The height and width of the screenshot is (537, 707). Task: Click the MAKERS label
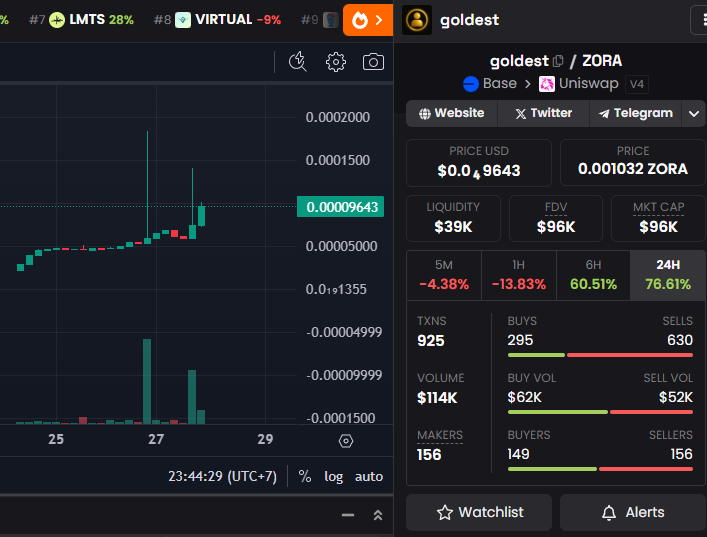click(440, 435)
